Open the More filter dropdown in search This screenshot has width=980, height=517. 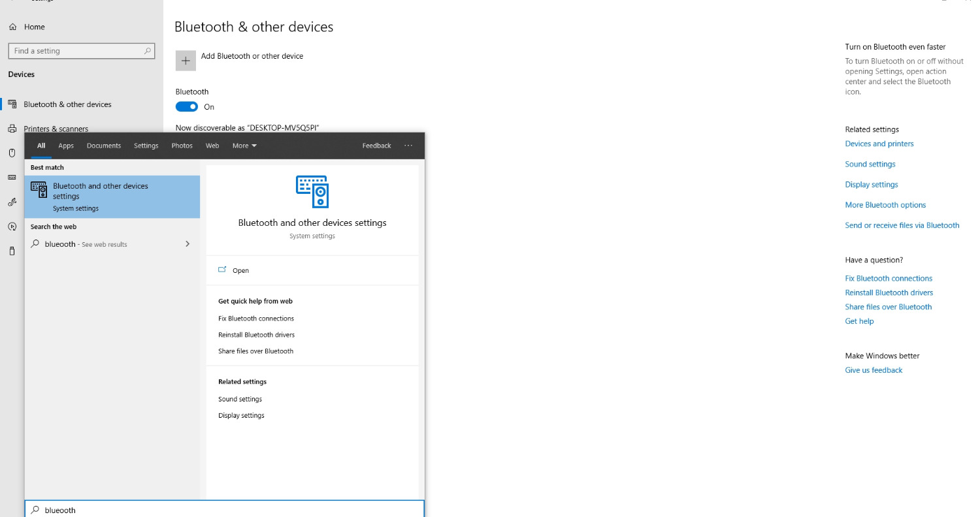point(244,146)
